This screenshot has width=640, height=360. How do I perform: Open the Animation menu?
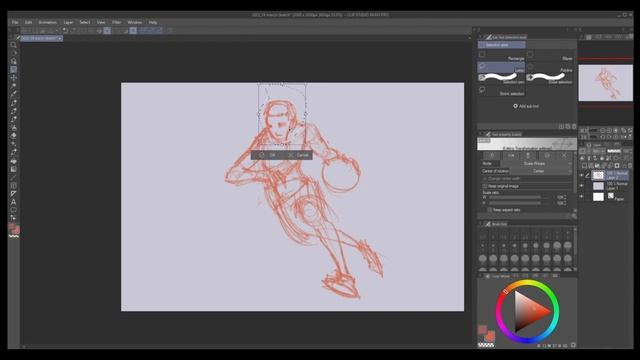[x=47, y=22]
